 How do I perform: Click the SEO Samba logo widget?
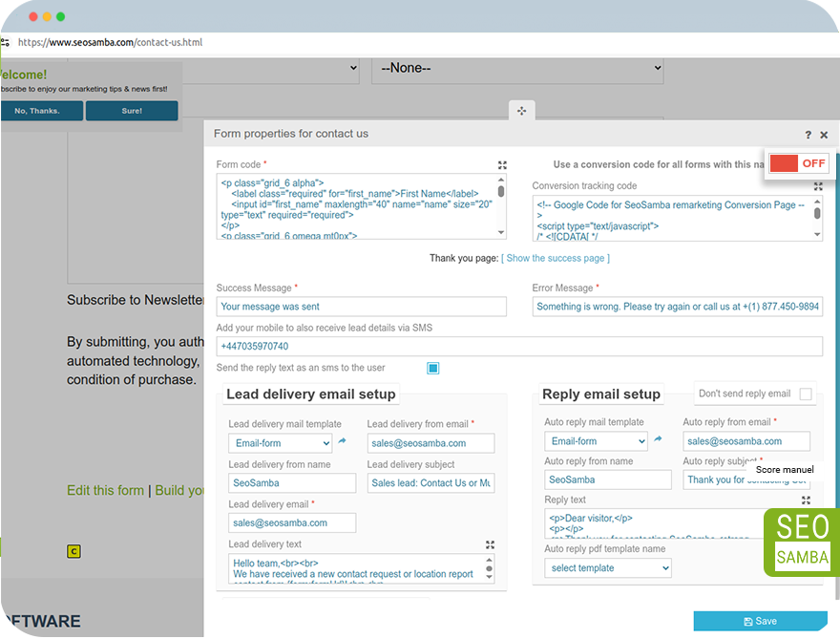coord(802,543)
